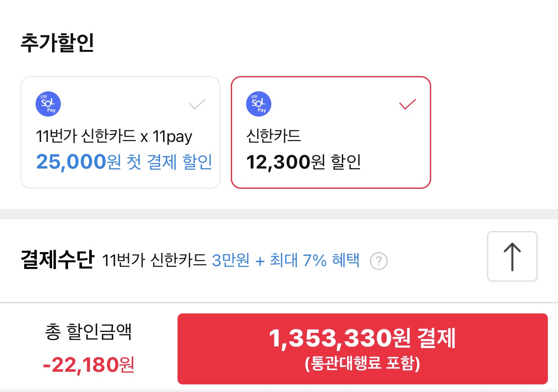Click the (통관대행료 포함) note
The image size is (558, 392).
[x=362, y=363]
